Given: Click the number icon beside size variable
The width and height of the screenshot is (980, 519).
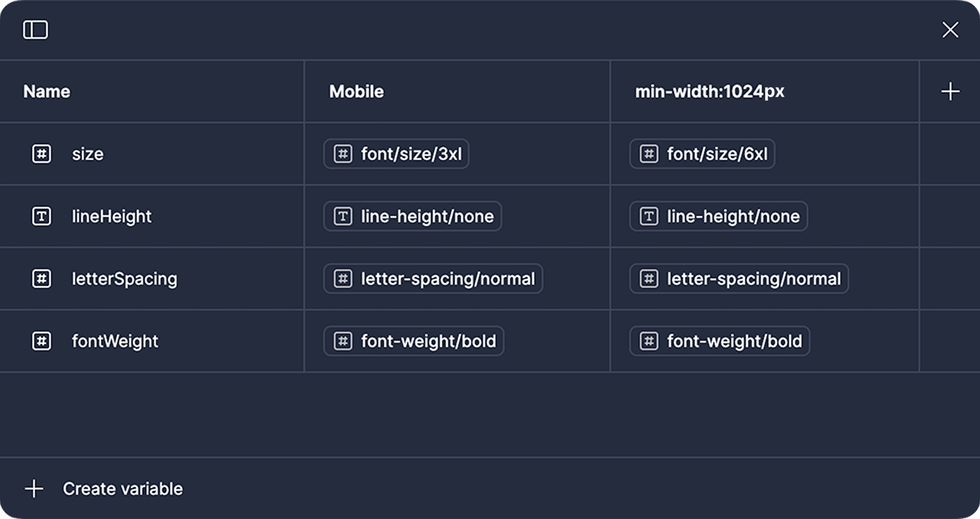Looking at the screenshot, I should pos(41,154).
